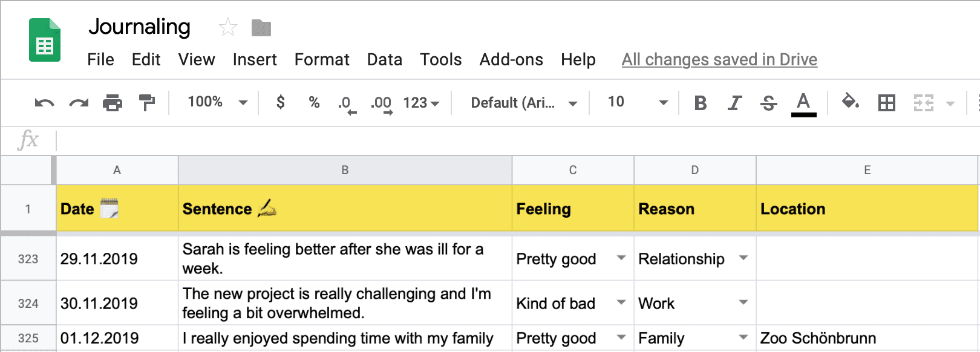980x352 pixels.
Task: Open the File menu
Action: tap(100, 59)
